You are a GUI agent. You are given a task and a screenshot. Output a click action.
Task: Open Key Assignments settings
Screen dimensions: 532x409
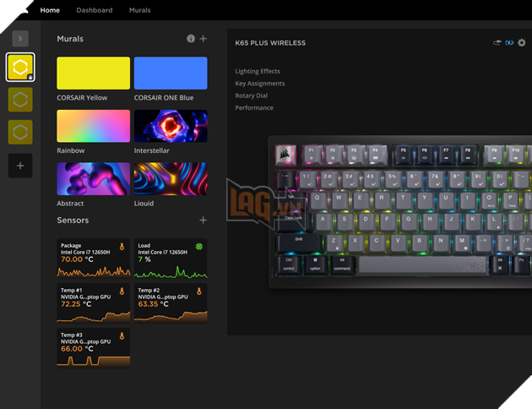point(260,84)
